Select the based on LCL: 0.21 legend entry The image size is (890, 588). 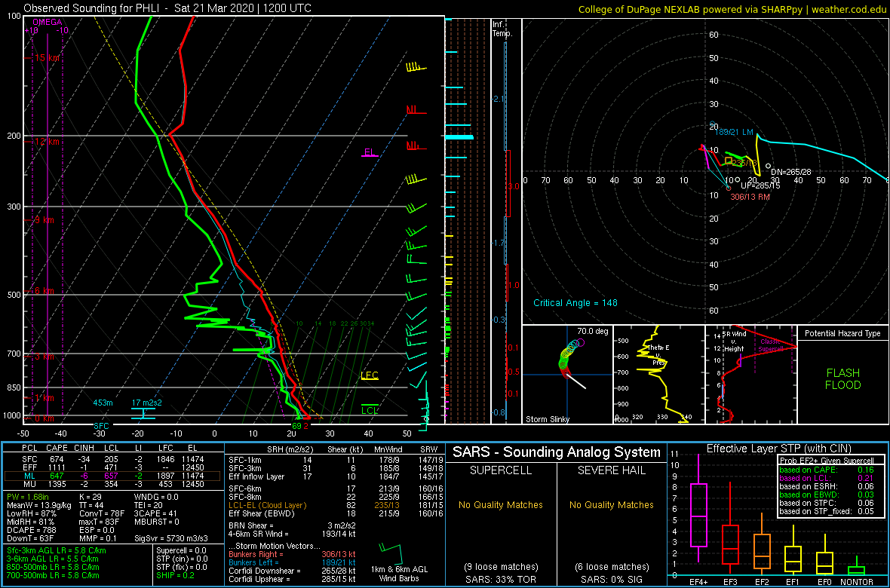pos(827,479)
